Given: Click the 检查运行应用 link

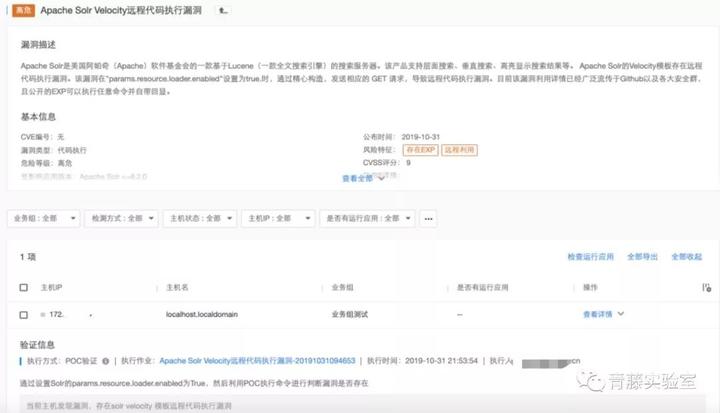Looking at the screenshot, I should click(591, 257).
